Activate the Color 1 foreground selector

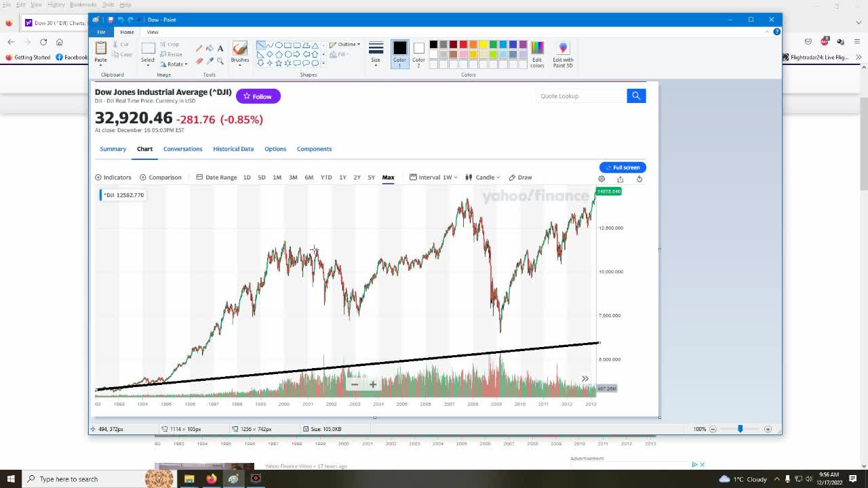(x=399, y=54)
